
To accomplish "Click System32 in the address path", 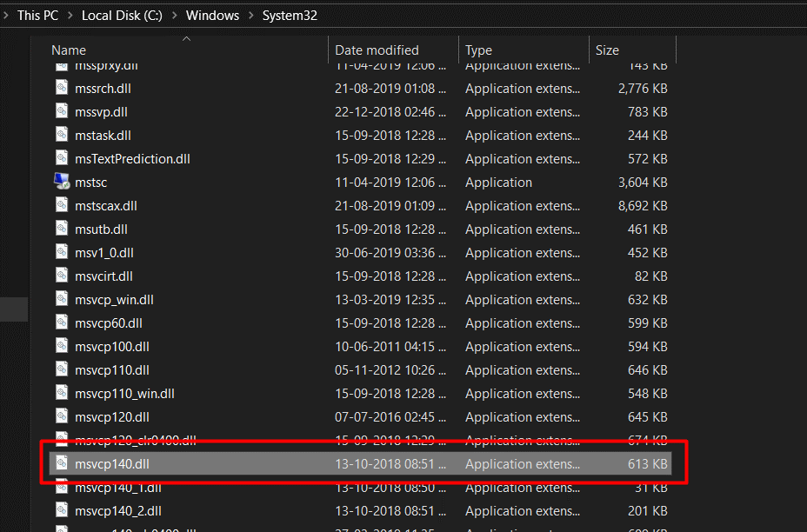I will (290, 16).
